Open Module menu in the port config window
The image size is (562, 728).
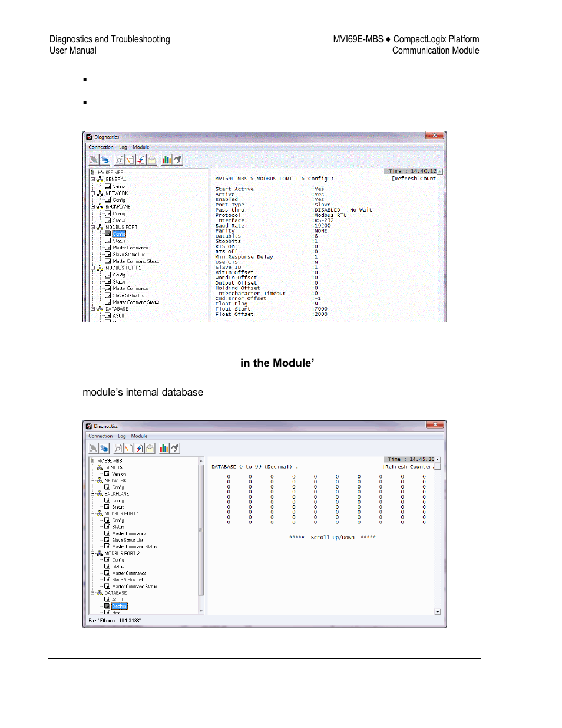click(141, 147)
